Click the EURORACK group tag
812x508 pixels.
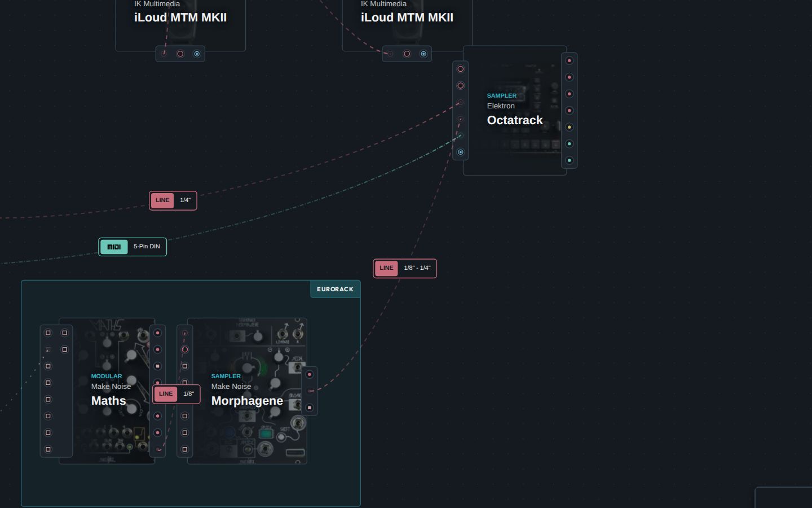[335, 289]
